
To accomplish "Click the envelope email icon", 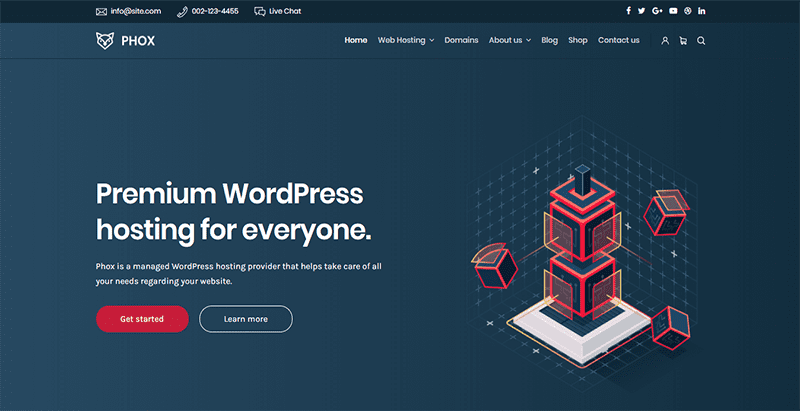I will pos(101,11).
